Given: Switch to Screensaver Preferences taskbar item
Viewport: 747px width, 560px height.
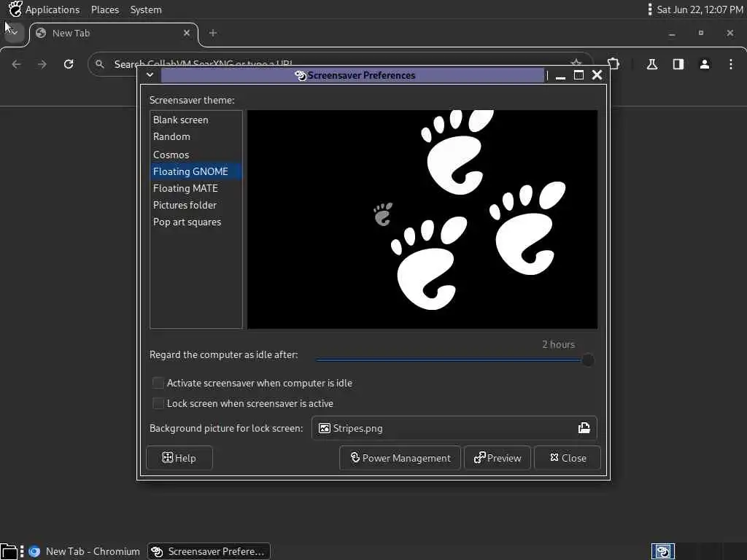Looking at the screenshot, I should click(209, 551).
